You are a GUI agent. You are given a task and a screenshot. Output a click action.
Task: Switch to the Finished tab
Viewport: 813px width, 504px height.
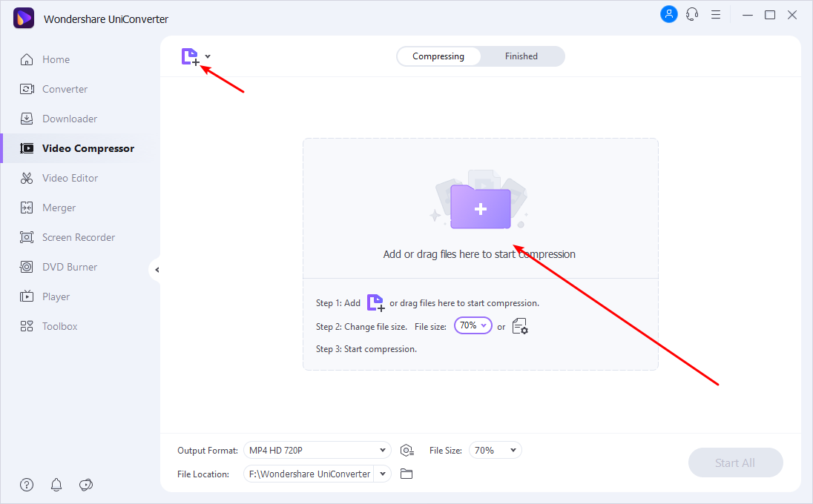click(521, 56)
